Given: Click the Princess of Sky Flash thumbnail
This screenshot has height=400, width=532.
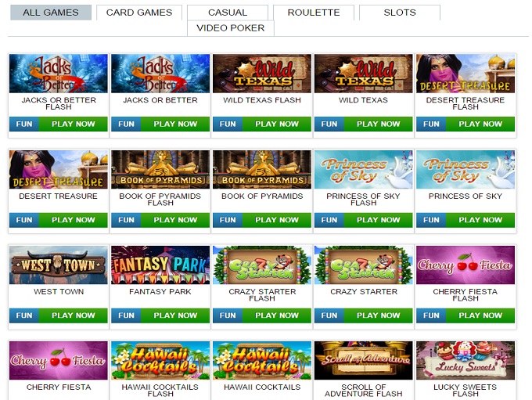Looking at the screenshot, I should pyautogui.click(x=363, y=169).
